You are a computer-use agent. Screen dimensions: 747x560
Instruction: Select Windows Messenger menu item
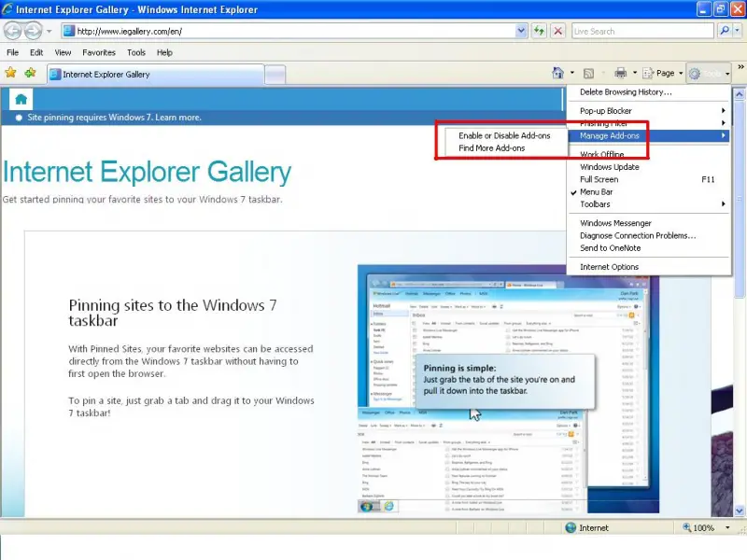649,223
